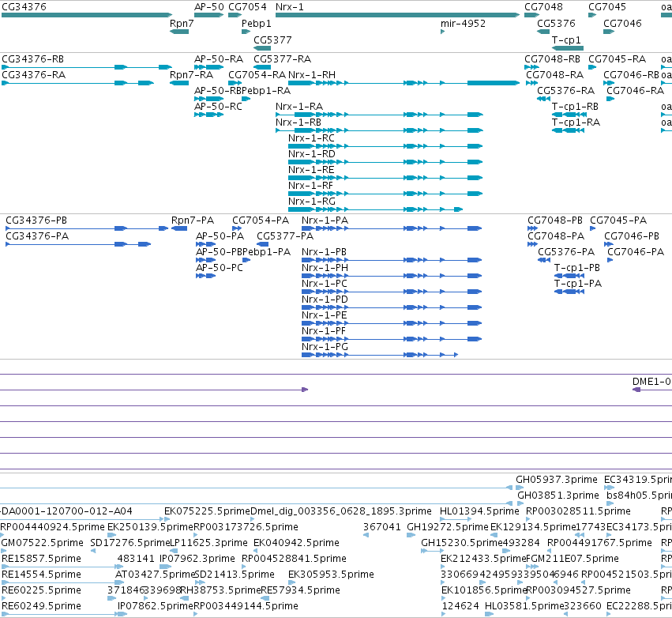Image resolution: width=672 pixels, height=618 pixels.
Task: Click the Nrx-1-PG protein label
Action: pos(325,346)
